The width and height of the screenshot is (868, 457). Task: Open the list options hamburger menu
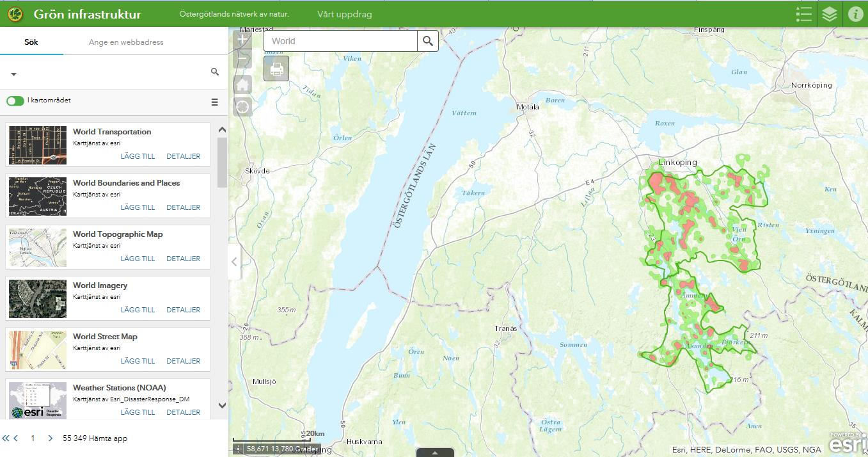(x=215, y=102)
